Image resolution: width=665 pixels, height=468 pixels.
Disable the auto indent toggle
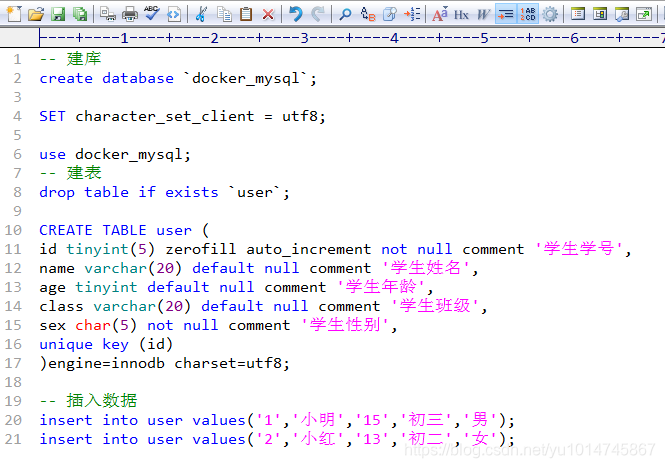pyautogui.click(x=506, y=14)
